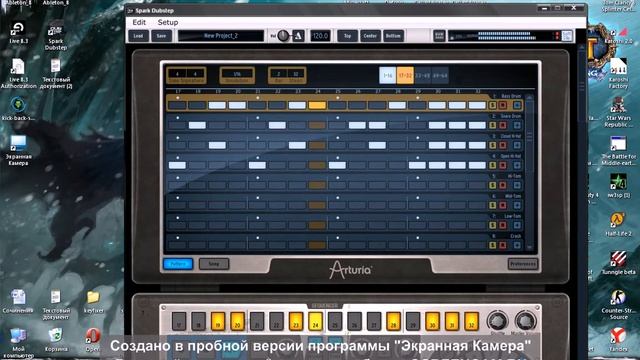Mute the Hi-Tom track

coord(503,185)
